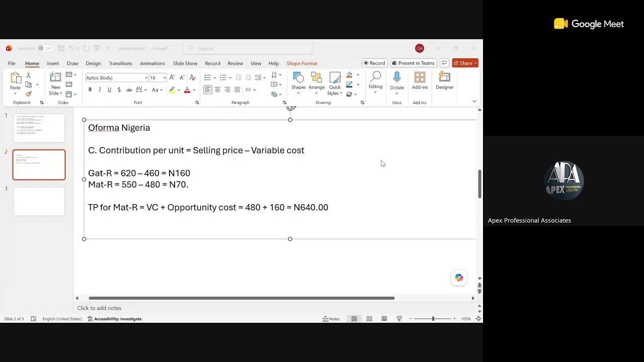Switch to the Insert tab
644x362 pixels.
pyautogui.click(x=53, y=63)
